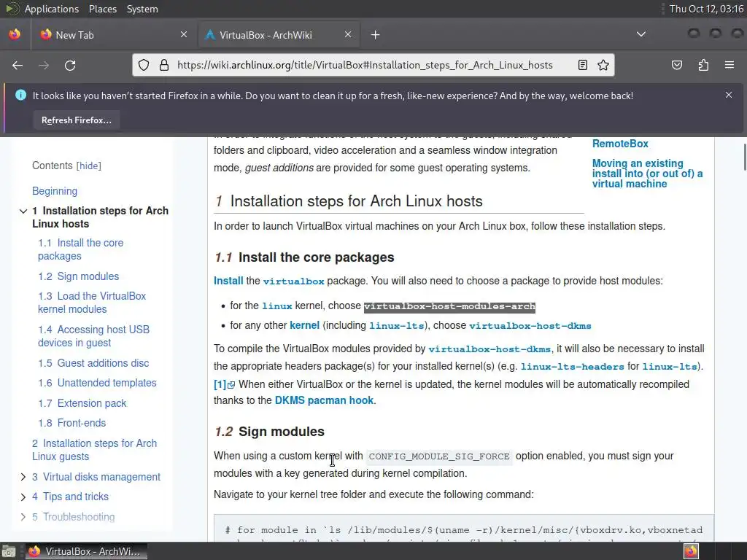Open the list all tabs dropdown
Screen dimensions: 747x560
641,34
